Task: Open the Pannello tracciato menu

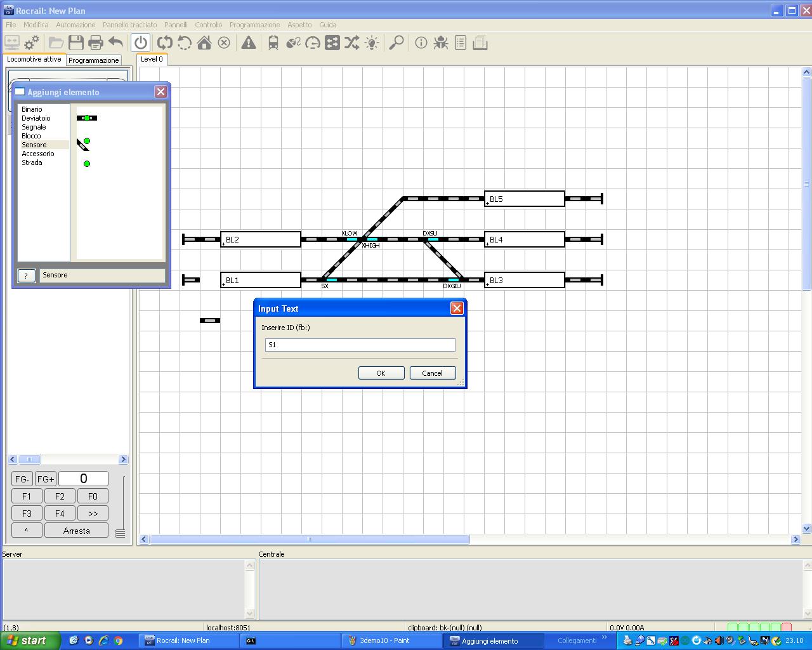Action: (x=130, y=25)
